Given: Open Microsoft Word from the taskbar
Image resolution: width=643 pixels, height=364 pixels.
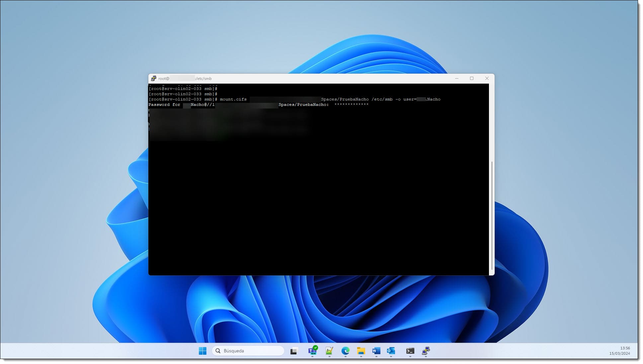Looking at the screenshot, I should 376,351.
